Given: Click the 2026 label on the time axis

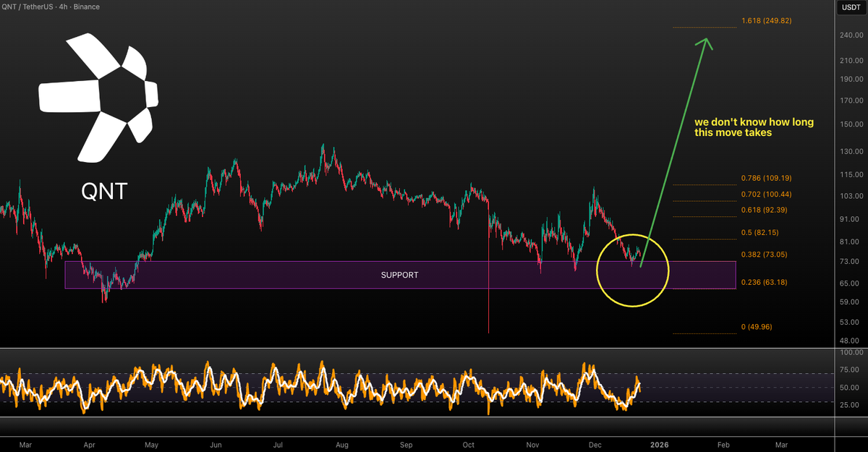Looking at the screenshot, I should coord(660,445).
